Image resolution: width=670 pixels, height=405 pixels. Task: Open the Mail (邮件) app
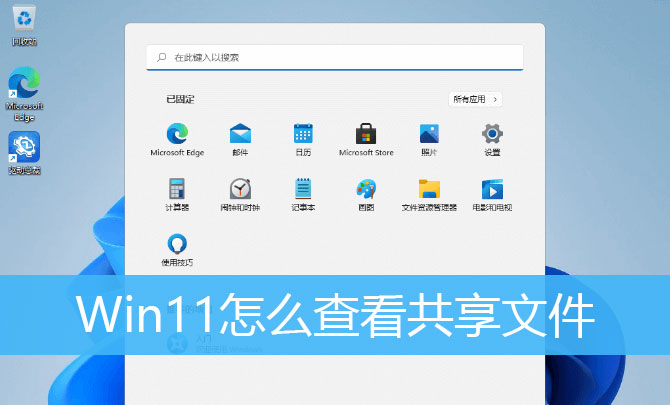point(240,140)
